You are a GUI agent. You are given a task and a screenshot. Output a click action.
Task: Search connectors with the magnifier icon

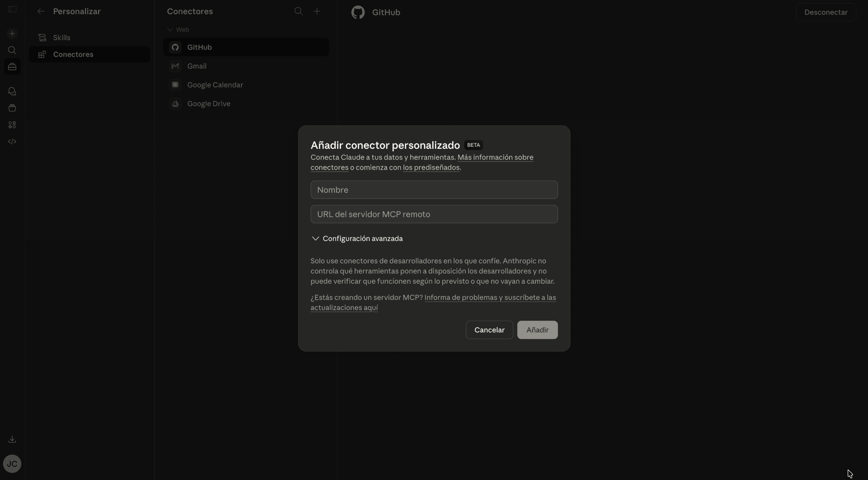(298, 11)
